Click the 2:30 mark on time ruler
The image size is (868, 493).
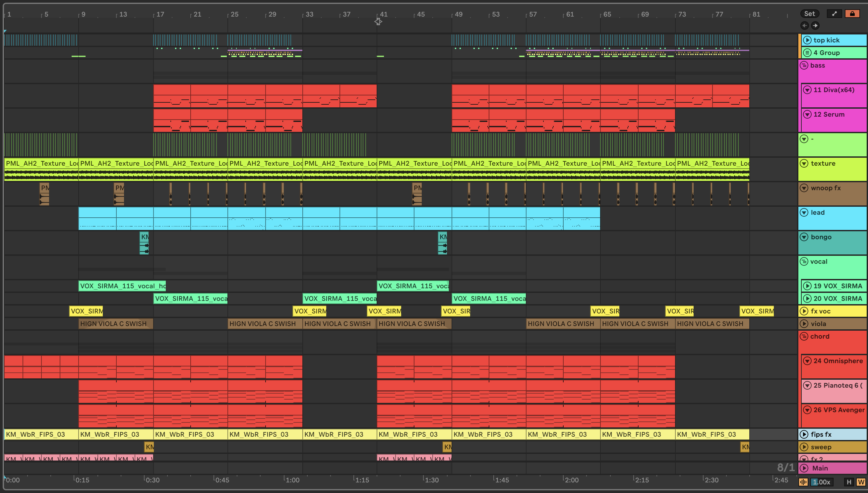coord(711,480)
